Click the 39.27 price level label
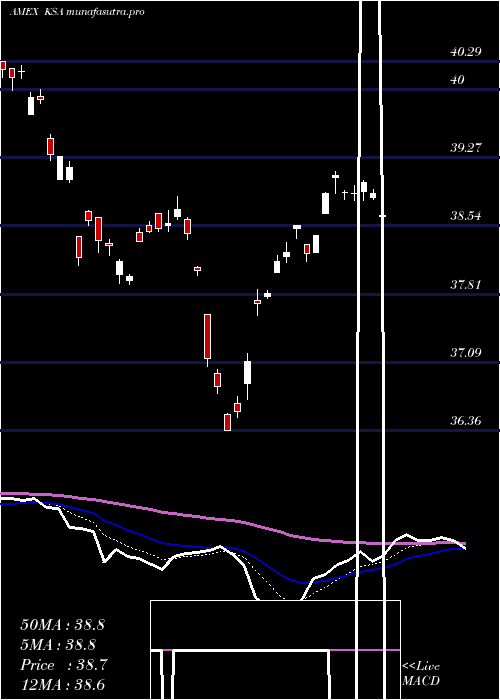 [466, 148]
